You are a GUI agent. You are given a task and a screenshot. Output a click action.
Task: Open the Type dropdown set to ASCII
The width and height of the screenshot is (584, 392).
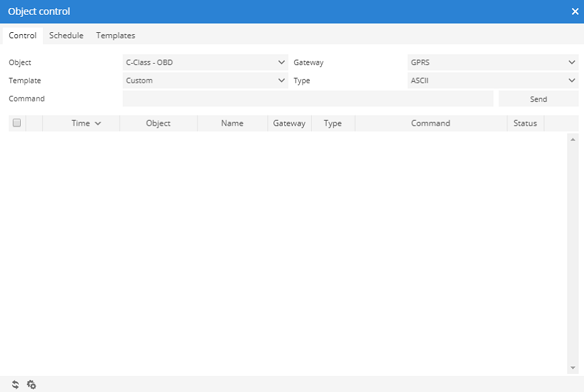coord(493,81)
